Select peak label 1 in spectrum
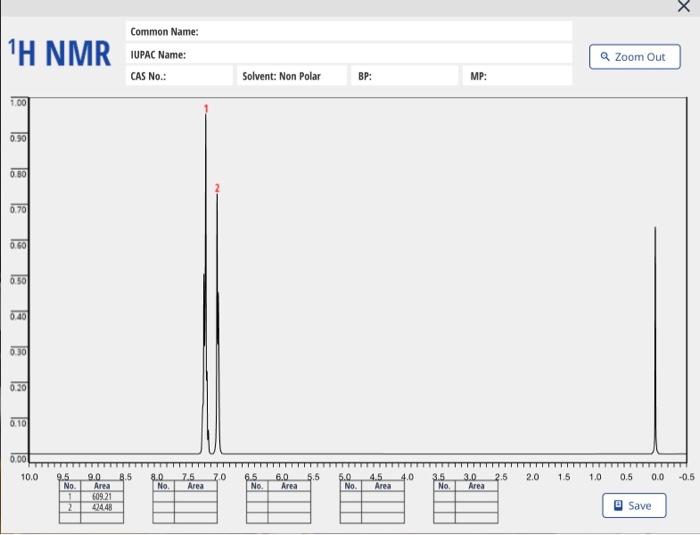 click(x=206, y=109)
